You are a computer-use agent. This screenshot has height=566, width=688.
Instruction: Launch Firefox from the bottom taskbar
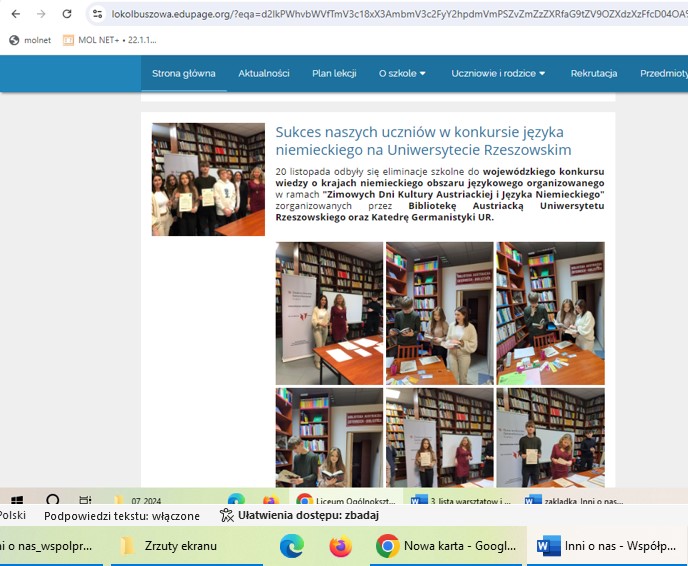click(x=340, y=545)
